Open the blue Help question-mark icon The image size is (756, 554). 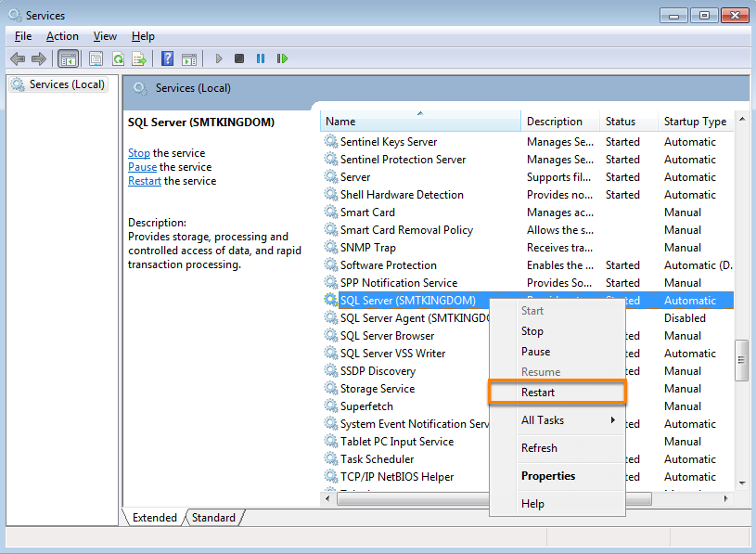[167, 58]
